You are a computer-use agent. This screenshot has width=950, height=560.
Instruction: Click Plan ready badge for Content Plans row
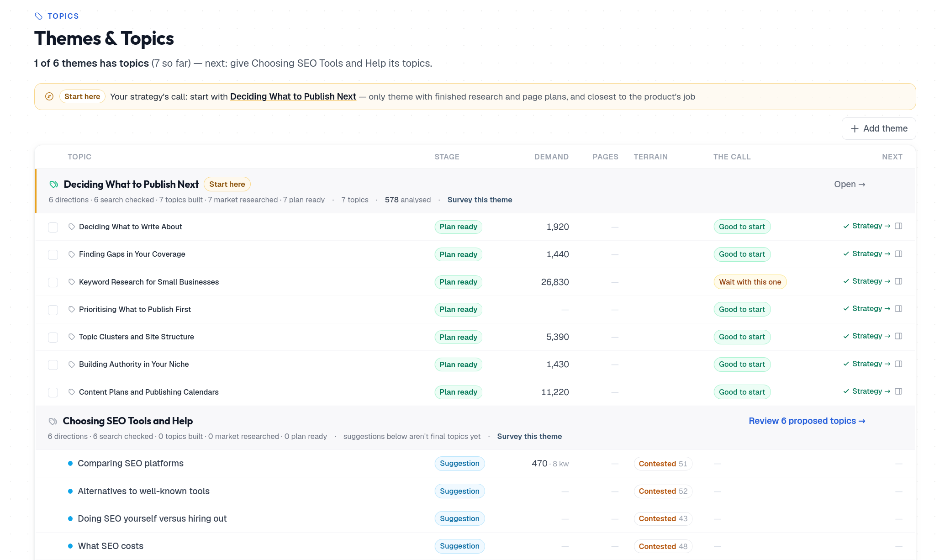(458, 392)
